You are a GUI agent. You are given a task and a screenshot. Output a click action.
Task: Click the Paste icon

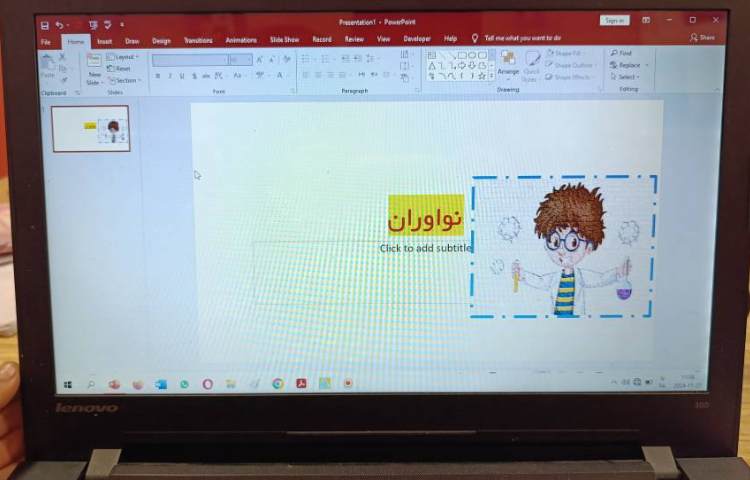(47, 66)
